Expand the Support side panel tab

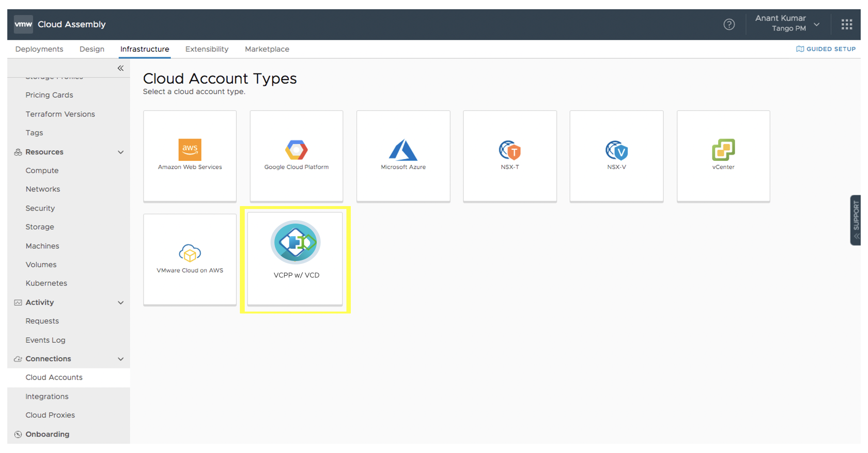(856, 220)
